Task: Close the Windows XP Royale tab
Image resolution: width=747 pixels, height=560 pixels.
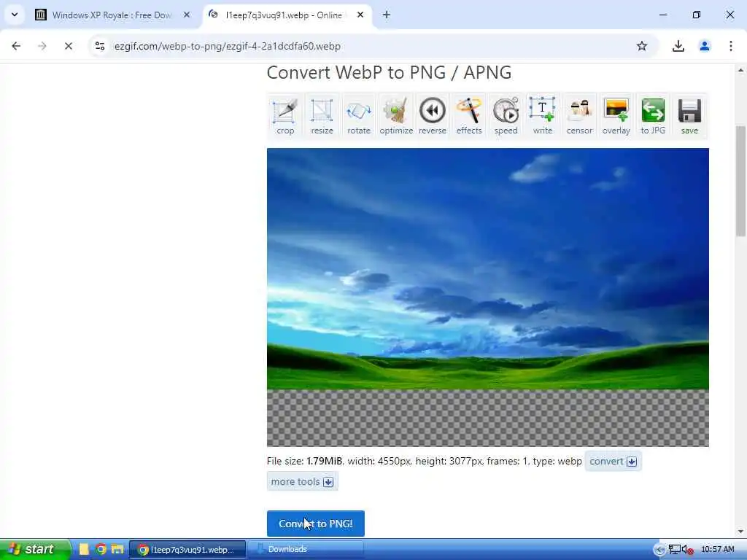Action: coord(187,15)
